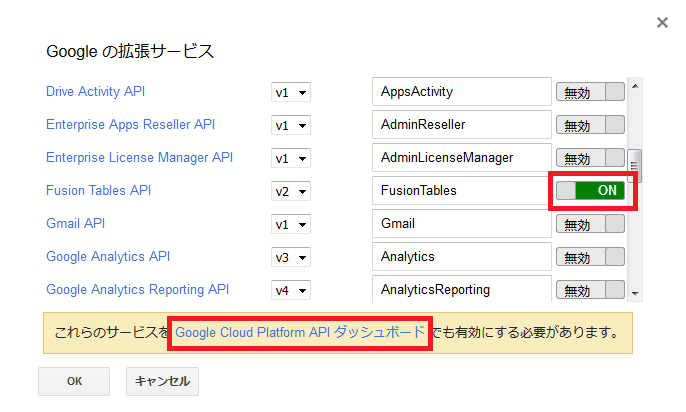Open the Google Analytics API link
Viewport: 686px width, 412px height.
(x=108, y=257)
